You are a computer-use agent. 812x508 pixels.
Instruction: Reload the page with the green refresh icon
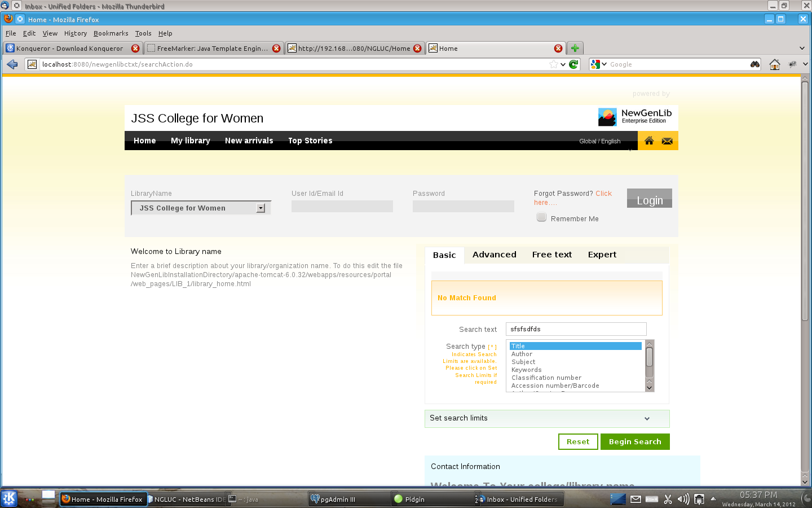(573, 64)
